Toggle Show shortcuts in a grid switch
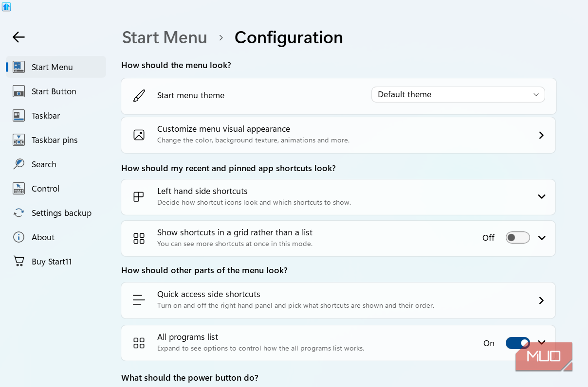 click(x=518, y=238)
